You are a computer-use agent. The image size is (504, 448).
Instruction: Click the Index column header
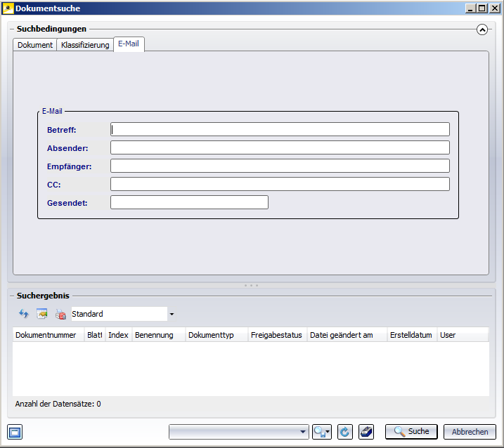click(118, 335)
